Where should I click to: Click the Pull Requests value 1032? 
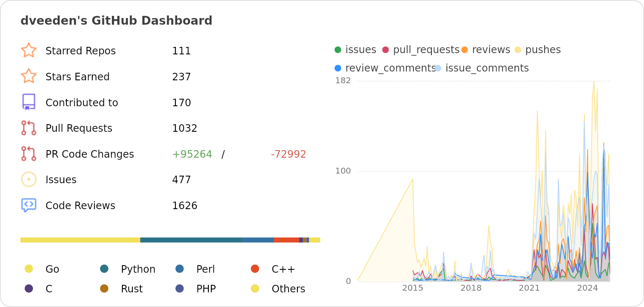pos(185,128)
